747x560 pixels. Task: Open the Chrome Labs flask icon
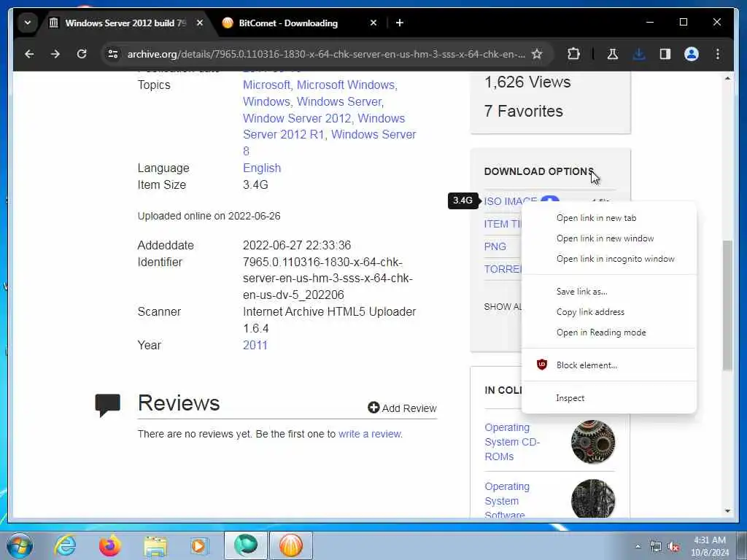(613, 54)
